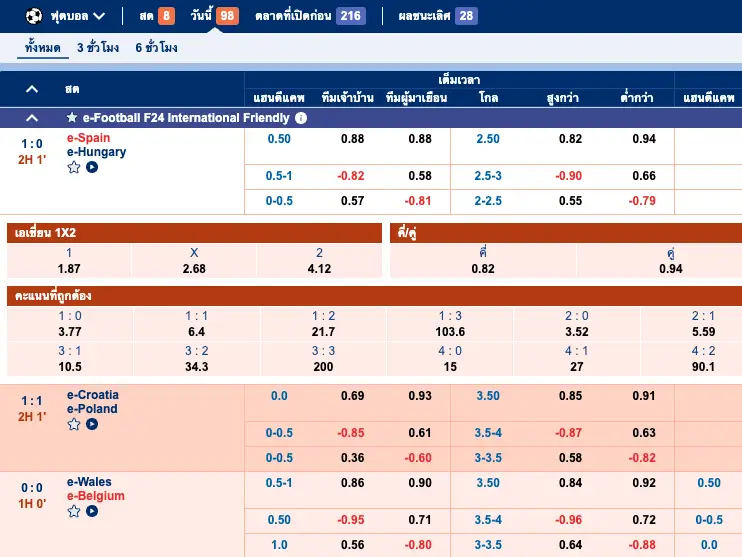Viewport: 742px width, 557px height.
Task: Collapse the e-Football F24 league chevron
Action: 32,118
